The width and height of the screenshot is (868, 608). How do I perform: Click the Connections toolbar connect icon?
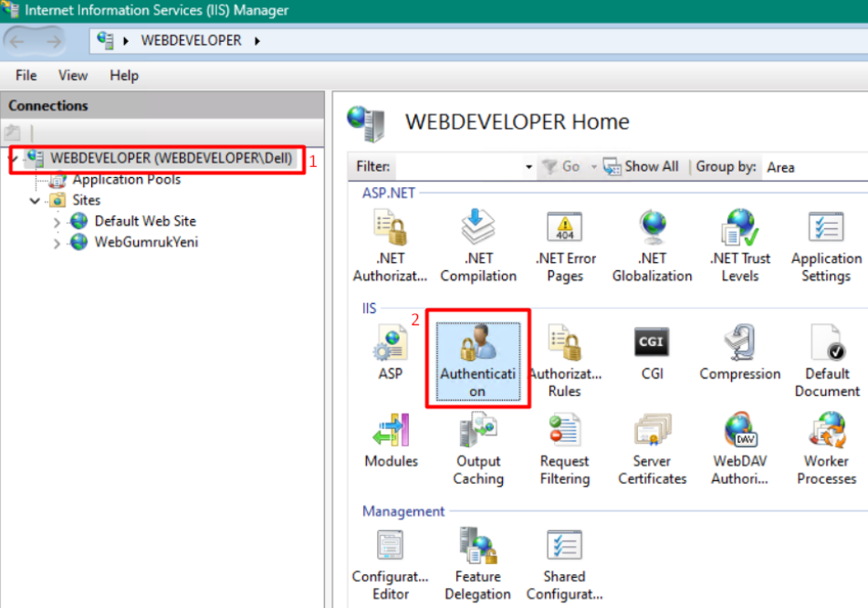pos(12,132)
